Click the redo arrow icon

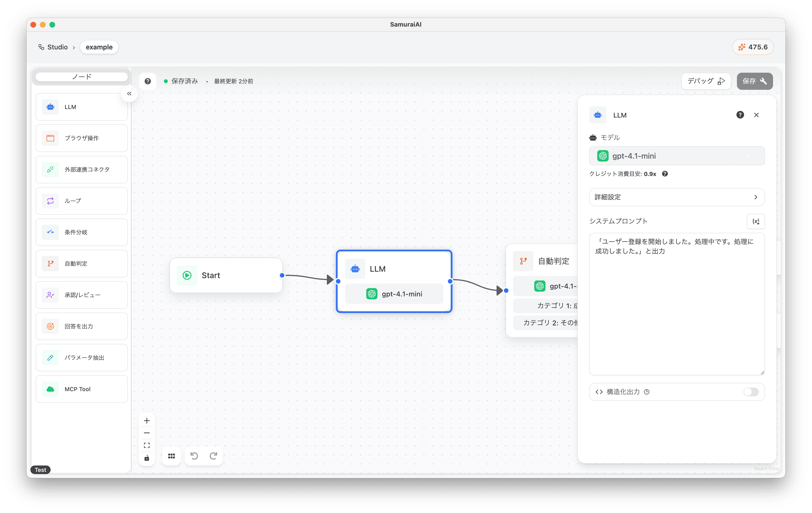214,456
